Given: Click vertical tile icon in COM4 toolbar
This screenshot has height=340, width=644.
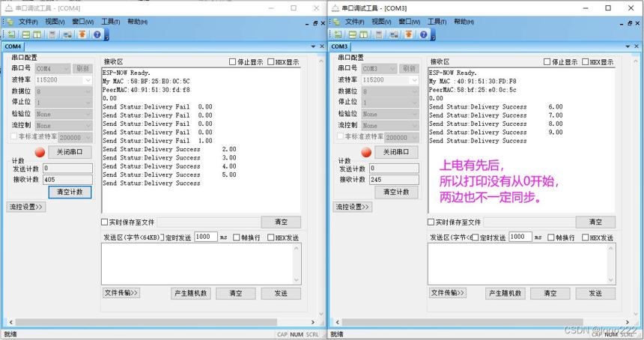Looking at the screenshot, I should point(37,35).
